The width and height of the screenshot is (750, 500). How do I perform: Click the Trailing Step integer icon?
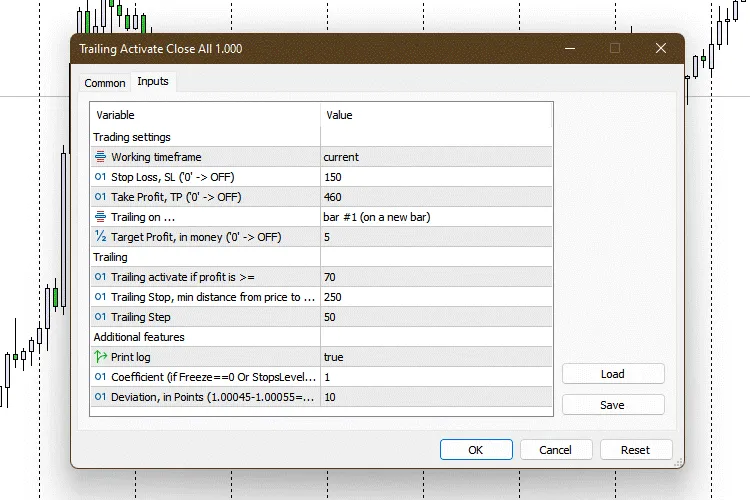tap(100, 317)
